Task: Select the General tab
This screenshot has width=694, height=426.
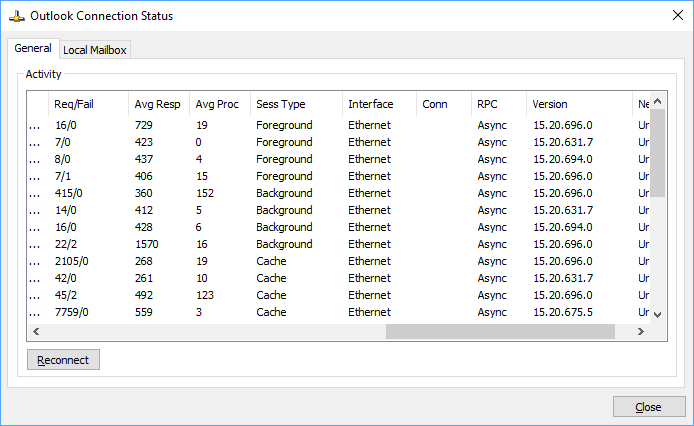Action: 33,49
